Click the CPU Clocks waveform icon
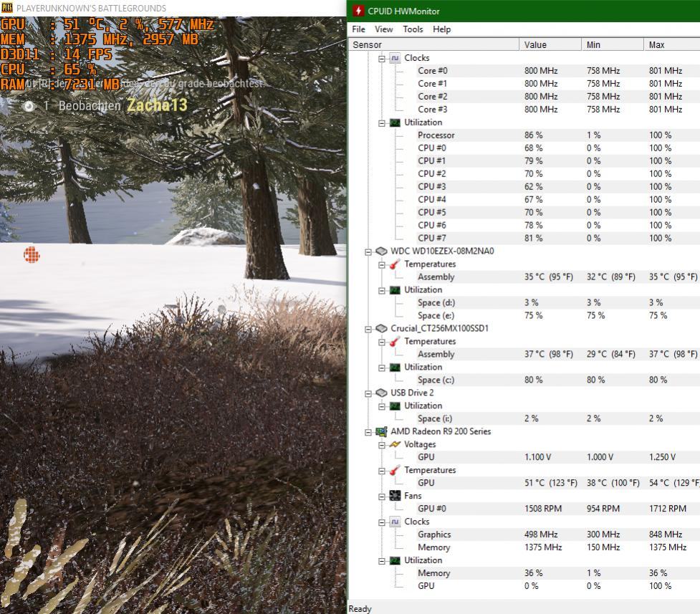 pos(395,58)
